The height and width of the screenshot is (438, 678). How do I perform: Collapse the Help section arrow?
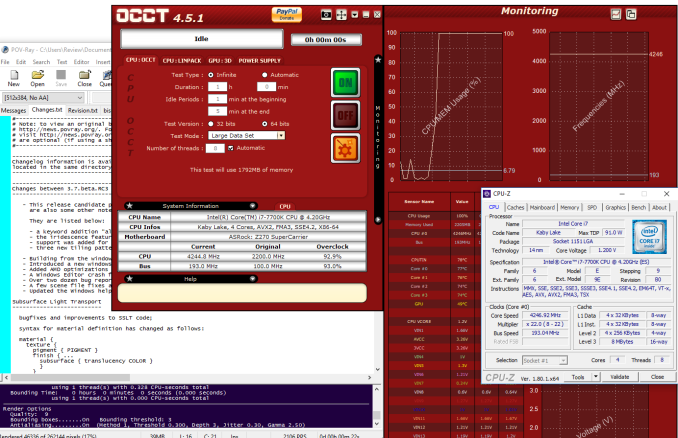[x=253, y=279]
